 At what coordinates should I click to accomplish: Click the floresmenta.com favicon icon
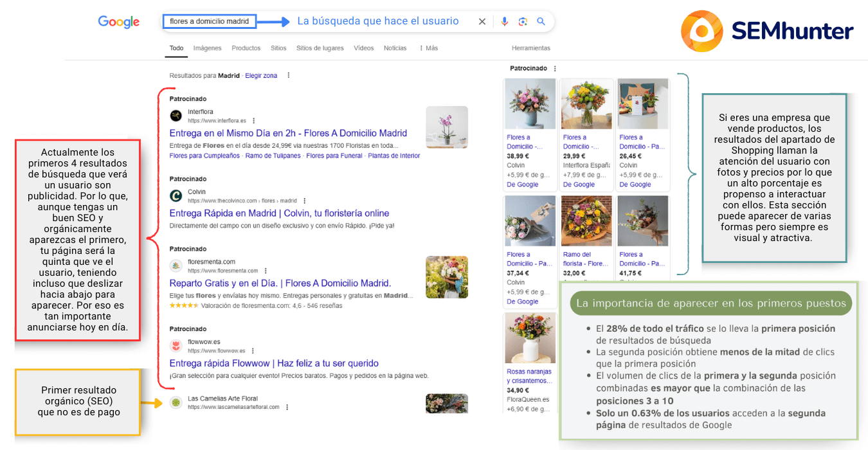[x=176, y=266]
